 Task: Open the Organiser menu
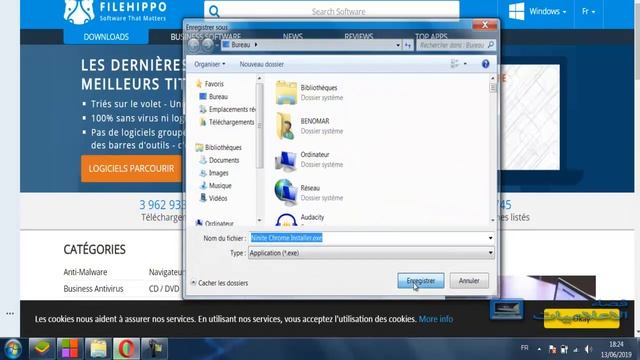tap(210, 64)
